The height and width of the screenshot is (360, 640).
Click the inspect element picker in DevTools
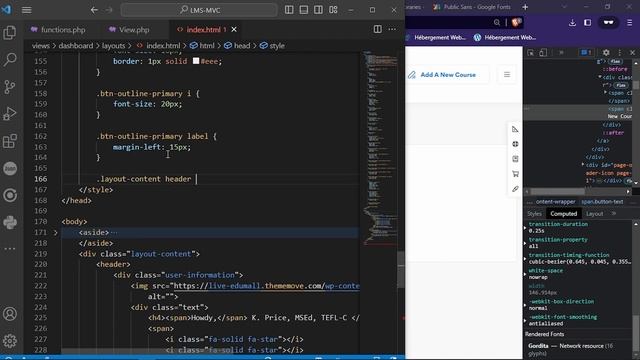click(x=531, y=53)
